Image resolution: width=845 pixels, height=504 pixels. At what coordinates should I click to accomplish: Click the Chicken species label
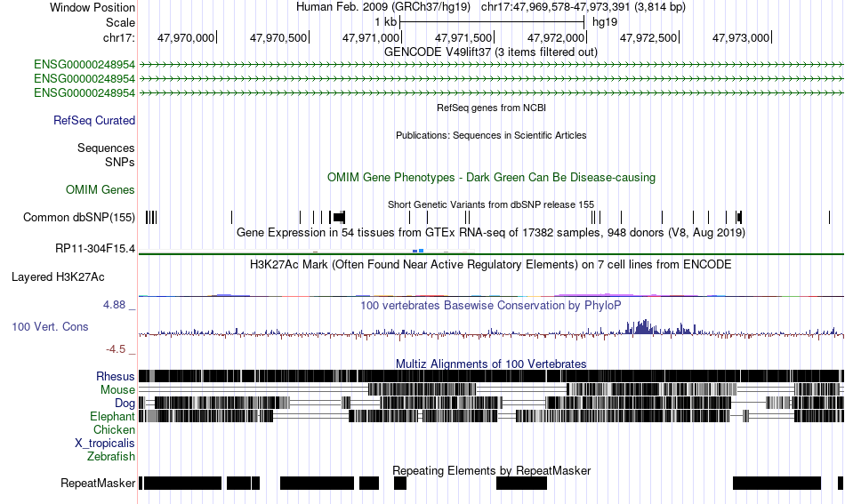pos(114,430)
